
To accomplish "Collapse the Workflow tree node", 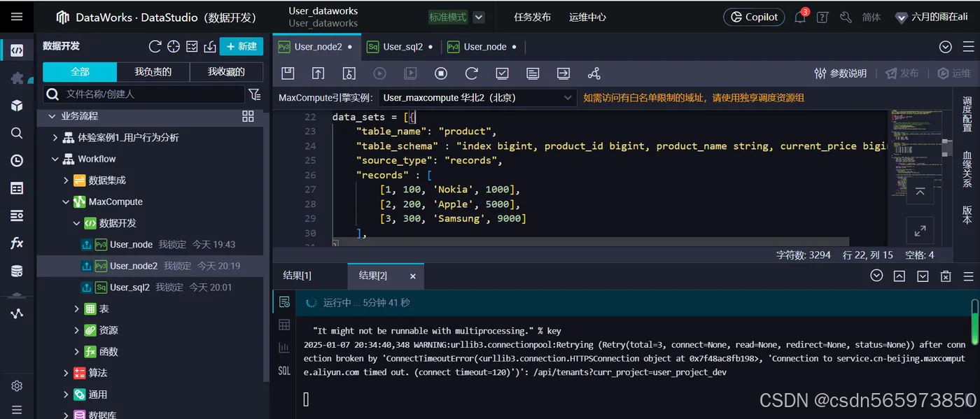I will point(55,159).
